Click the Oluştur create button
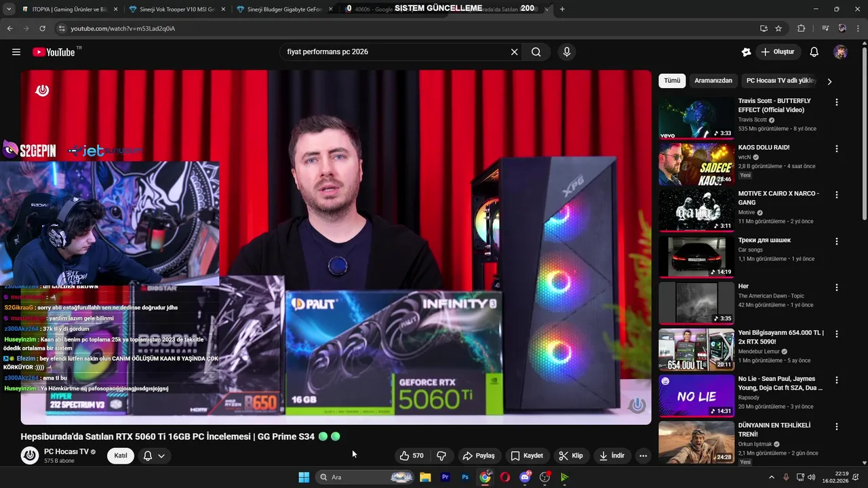The width and height of the screenshot is (868, 488). pos(778,52)
